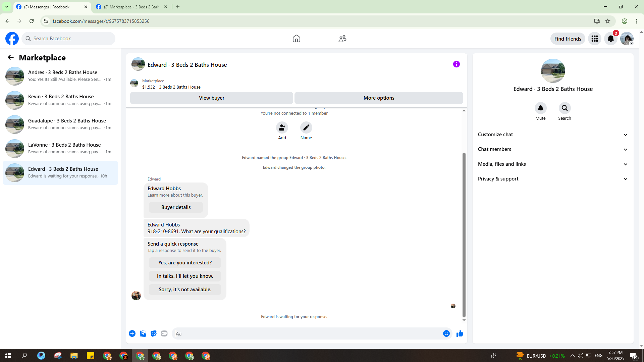Open the taskbar clock and date

(x=615, y=356)
